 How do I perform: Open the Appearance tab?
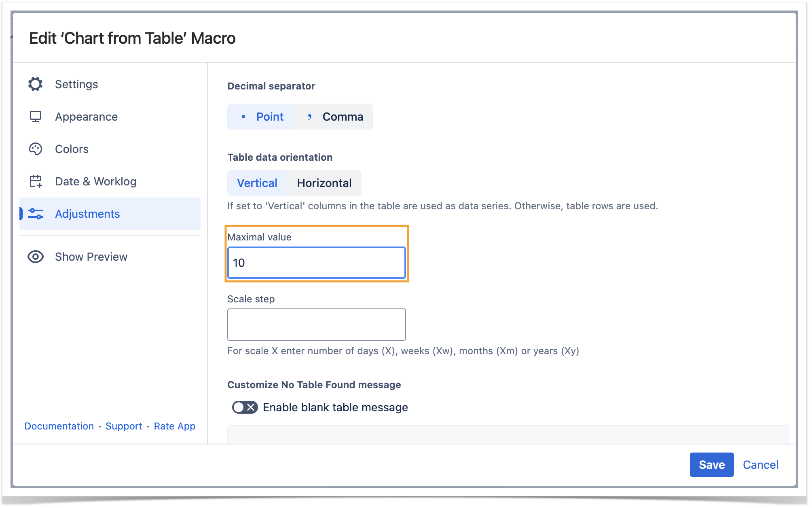[86, 117]
